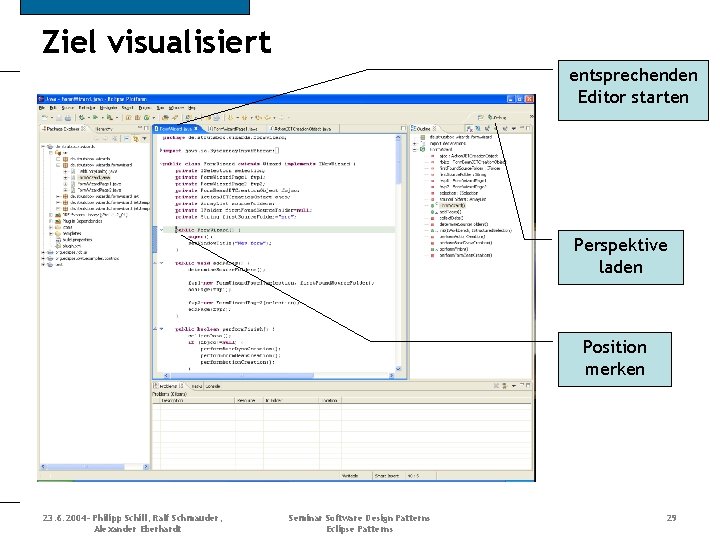The image size is (720, 540).
Task: Open Problems view menu arrow
Action: pyautogui.click(x=513, y=386)
